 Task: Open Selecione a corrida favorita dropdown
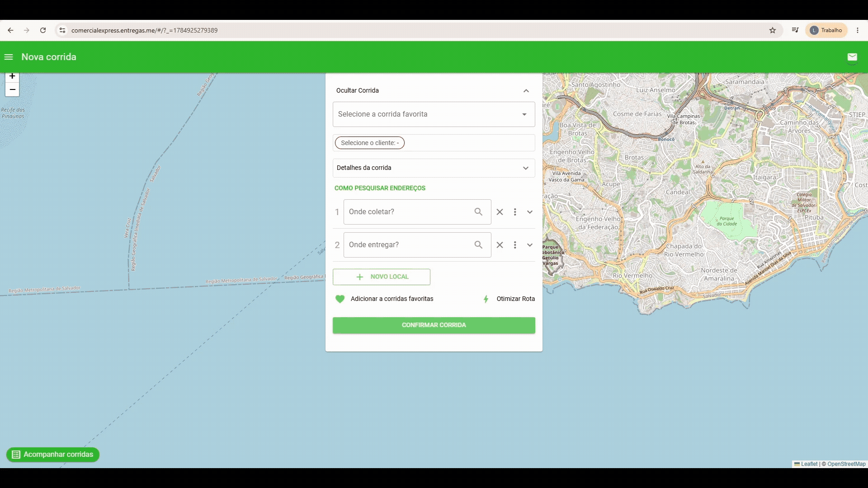(434, 114)
